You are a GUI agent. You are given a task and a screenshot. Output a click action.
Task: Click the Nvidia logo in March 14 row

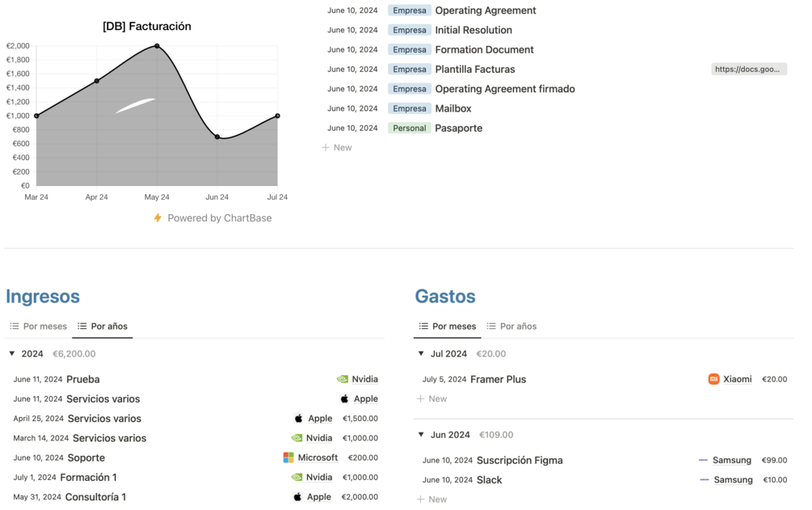click(297, 438)
